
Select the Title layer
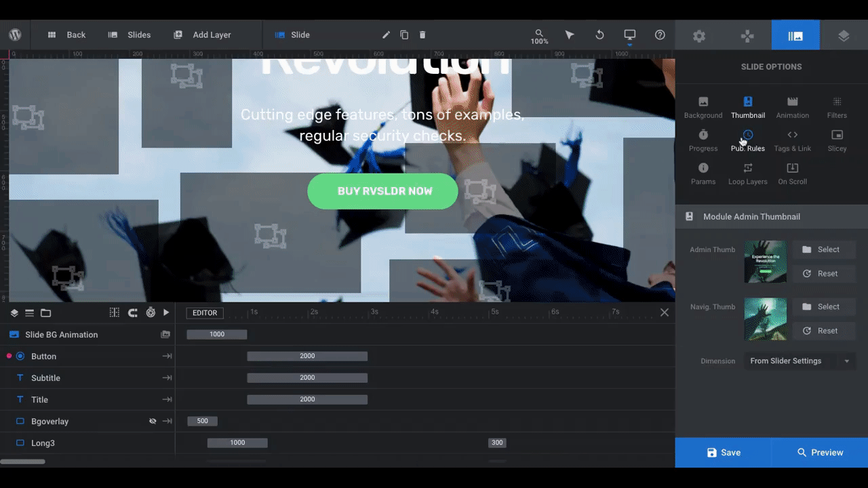[x=87, y=399]
